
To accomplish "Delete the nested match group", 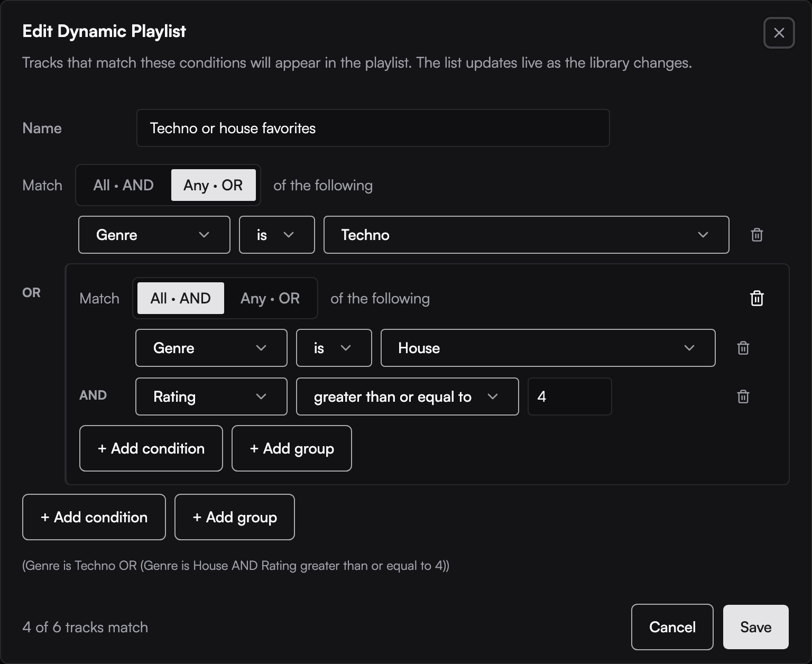I will 756,298.
